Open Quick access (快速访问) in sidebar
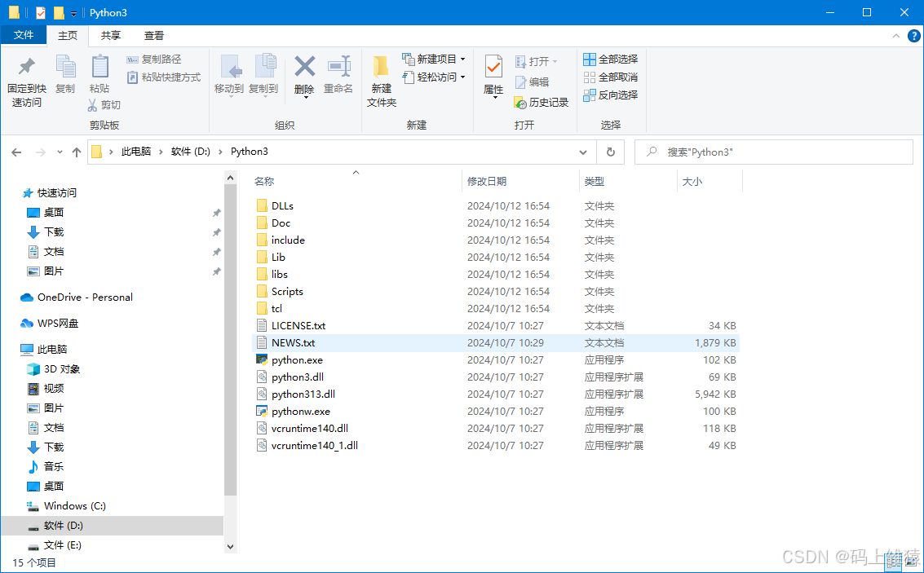This screenshot has width=924, height=573. (x=56, y=193)
